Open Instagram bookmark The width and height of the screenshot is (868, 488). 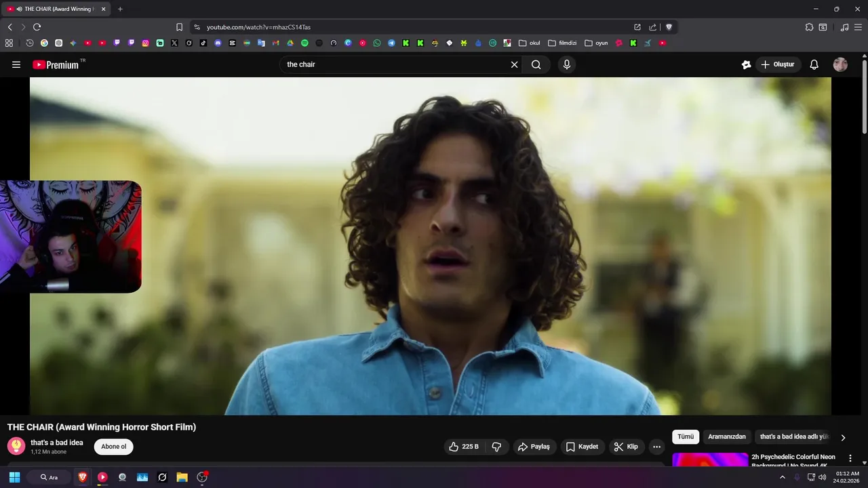[x=145, y=43]
